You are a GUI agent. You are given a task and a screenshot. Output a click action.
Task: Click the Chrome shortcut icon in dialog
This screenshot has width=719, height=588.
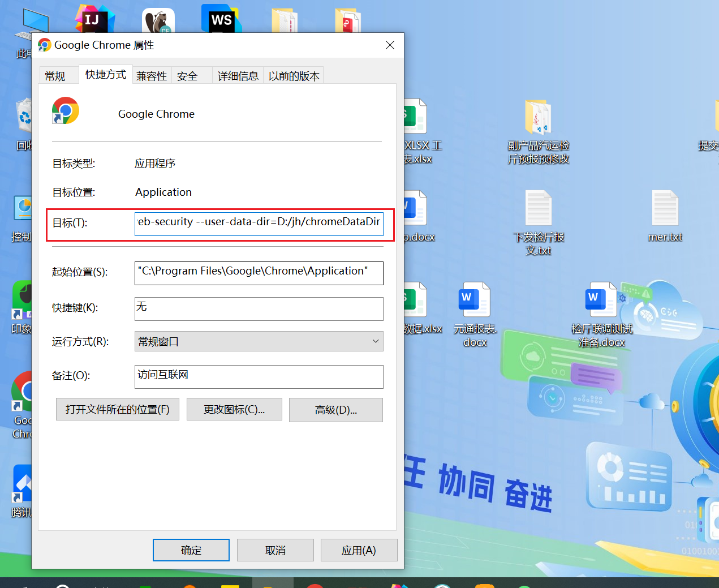[66, 110]
